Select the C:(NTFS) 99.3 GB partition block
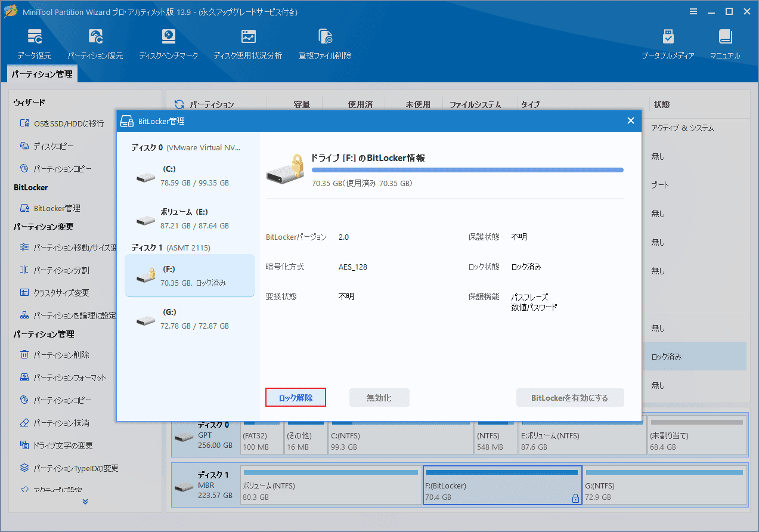This screenshot has width=759, height=532. pyautogui.click(x=401, y=434)
